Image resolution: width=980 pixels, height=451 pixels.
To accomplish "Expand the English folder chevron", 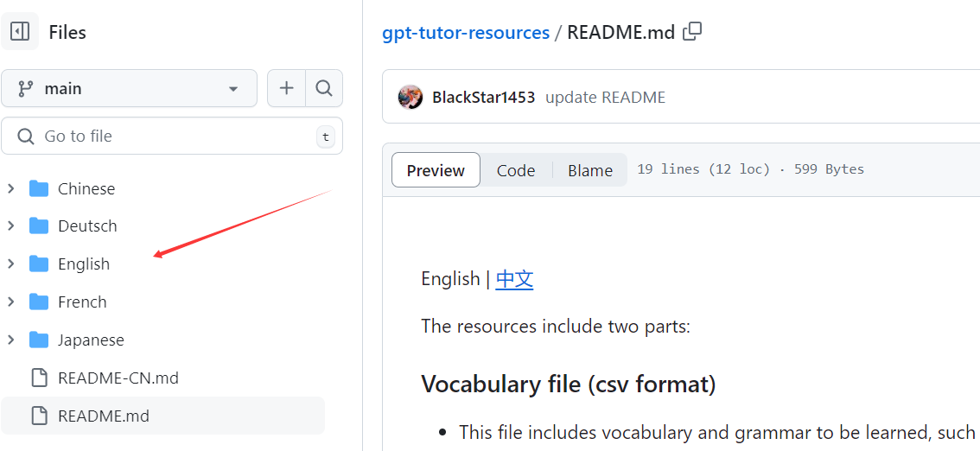I will point(11,264).
